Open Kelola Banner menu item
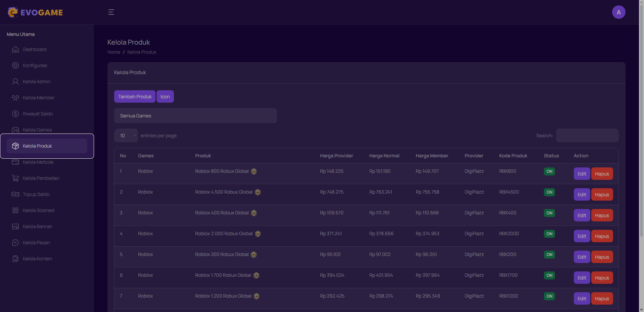 pos(47,226)
